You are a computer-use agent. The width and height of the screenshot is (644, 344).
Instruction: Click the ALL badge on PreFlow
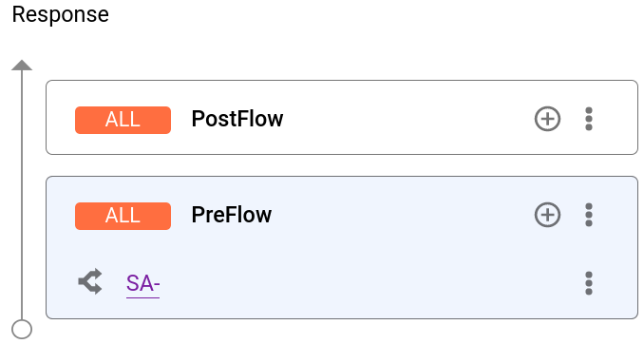(123, 216)
